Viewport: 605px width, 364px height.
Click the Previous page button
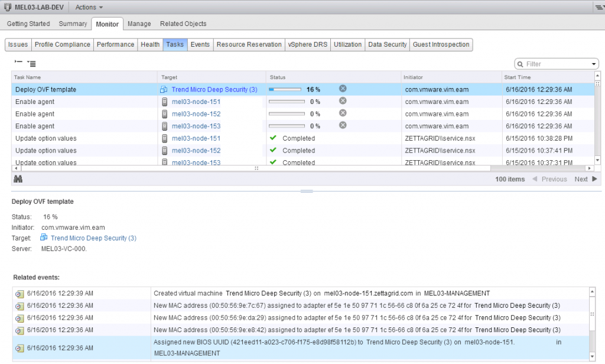(550, 179)
